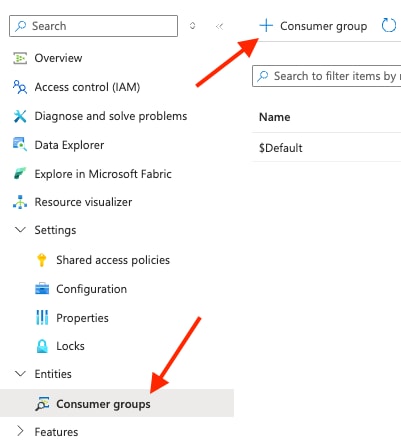Click the Settings section label
This screenshot has height=441, width=401.
tap(55, 230)
